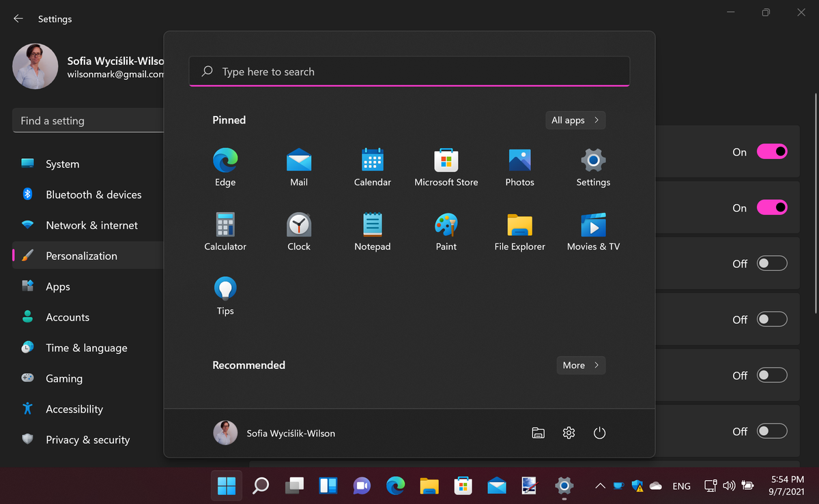Type in the search box
819x504 pixels.
tap(409, 71)
